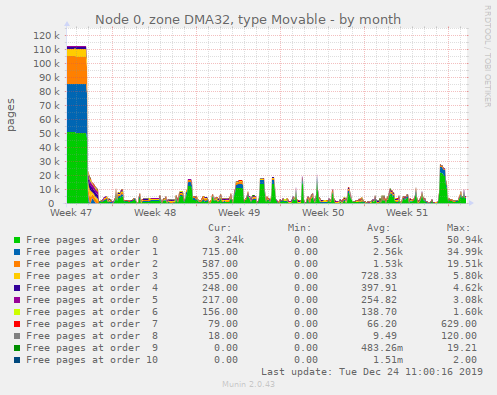Click the navy order 10 legend swatch
Viewport: 497px width, 395px height.
coord(17,360)
